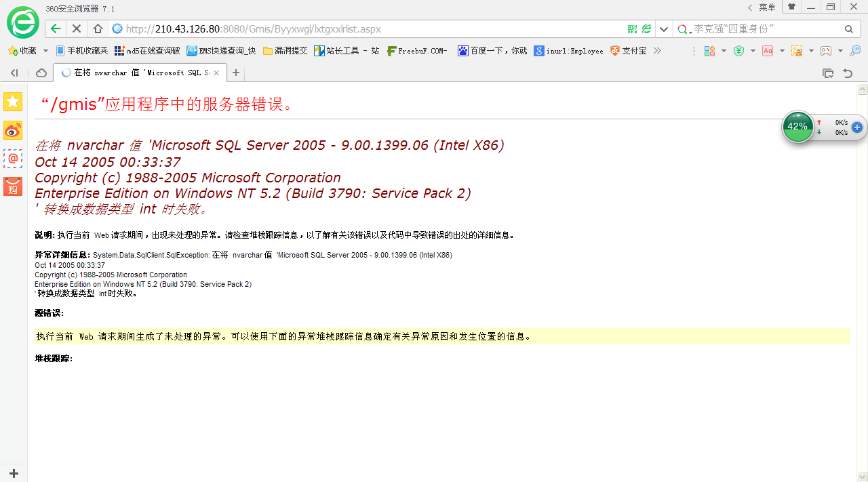Restore closed tab with undo arrow

pyautogui.click(x=848, y=73)
